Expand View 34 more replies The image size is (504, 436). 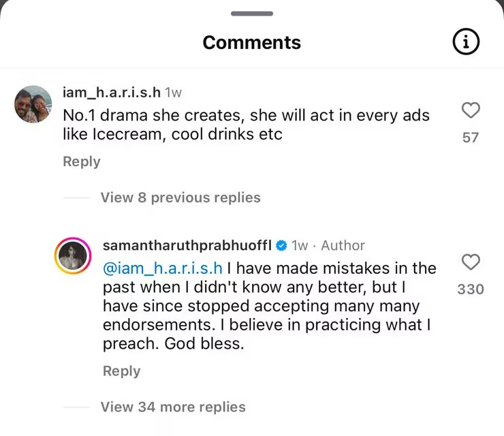click(173, 407)
